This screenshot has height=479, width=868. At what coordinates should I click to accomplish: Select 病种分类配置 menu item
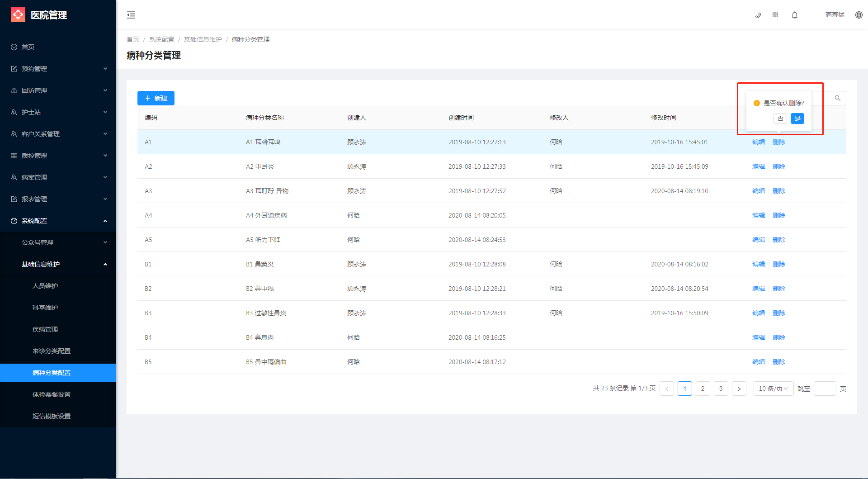(58, 373)
